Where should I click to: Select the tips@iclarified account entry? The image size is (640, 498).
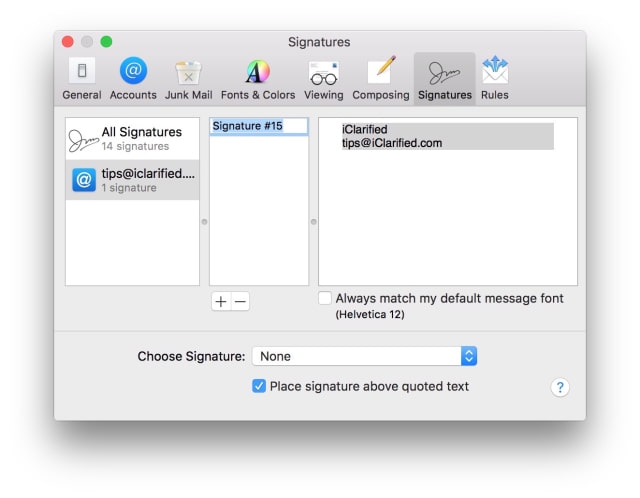click(x=132, y=180)
